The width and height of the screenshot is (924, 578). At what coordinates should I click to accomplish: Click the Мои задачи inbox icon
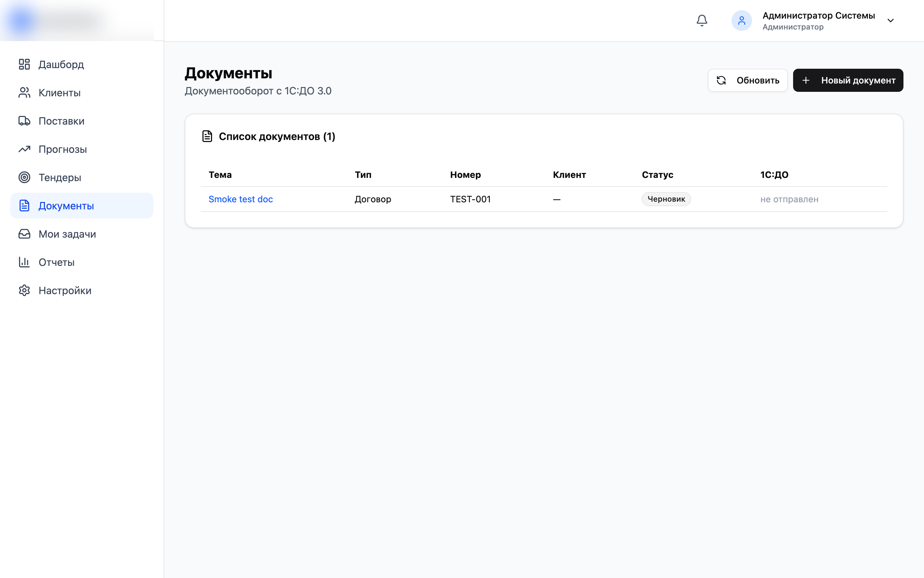coord(24,234)
